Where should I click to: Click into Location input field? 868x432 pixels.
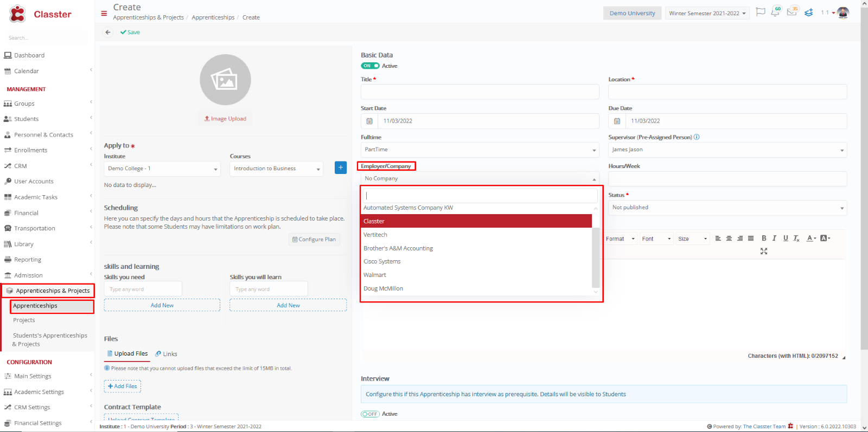click(x=727, y=92)
